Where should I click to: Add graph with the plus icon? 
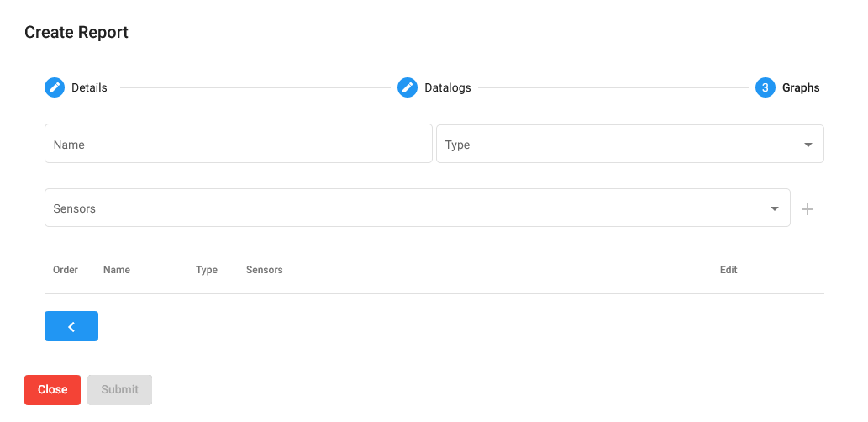[808, 208]
